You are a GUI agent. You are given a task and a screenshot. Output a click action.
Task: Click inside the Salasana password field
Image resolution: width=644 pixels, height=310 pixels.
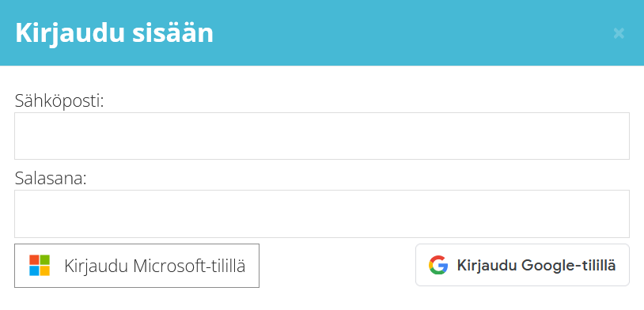(321, 214)
